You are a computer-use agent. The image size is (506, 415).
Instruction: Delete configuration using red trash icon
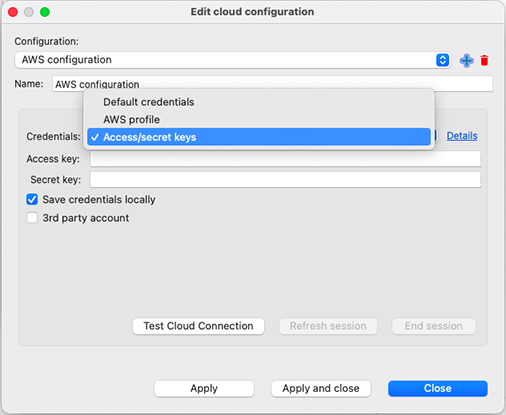(x=484, y=61)
